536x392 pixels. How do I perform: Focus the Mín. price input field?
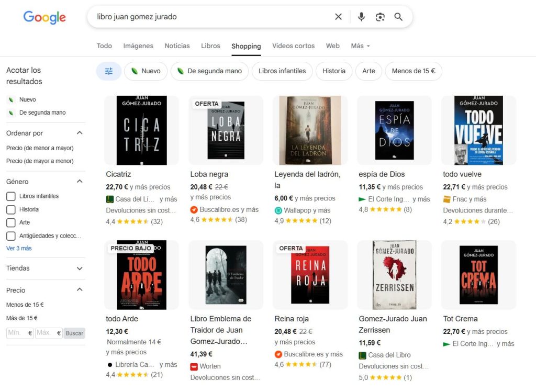(x=20, y=333)
